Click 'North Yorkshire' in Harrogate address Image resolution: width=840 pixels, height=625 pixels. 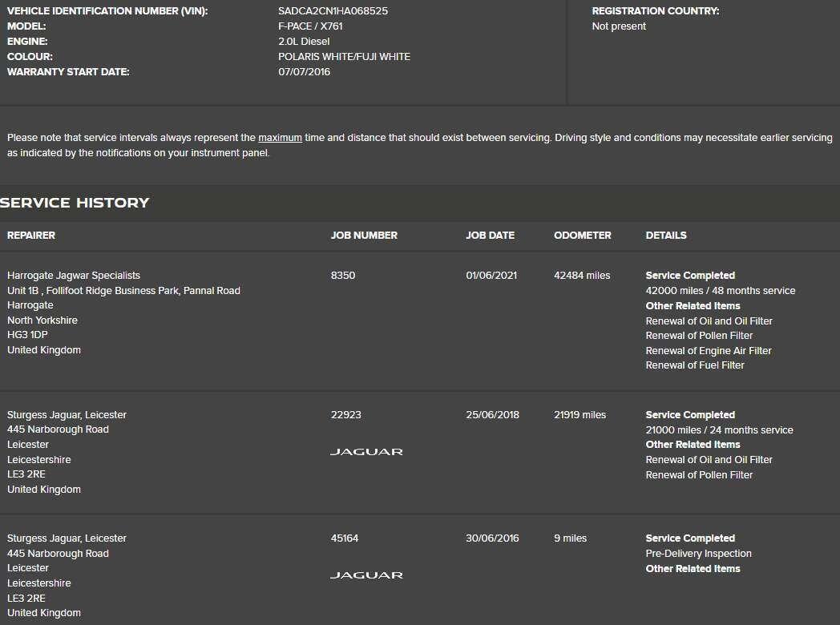42,321
